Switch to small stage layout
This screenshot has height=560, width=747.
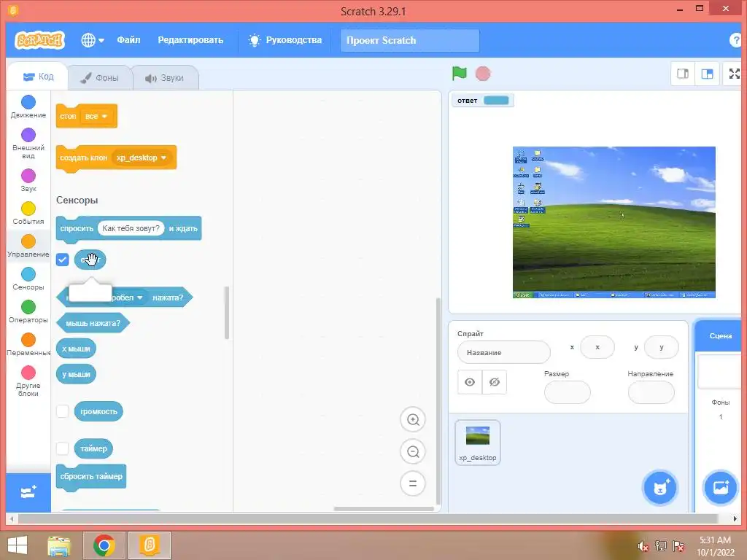683,74
